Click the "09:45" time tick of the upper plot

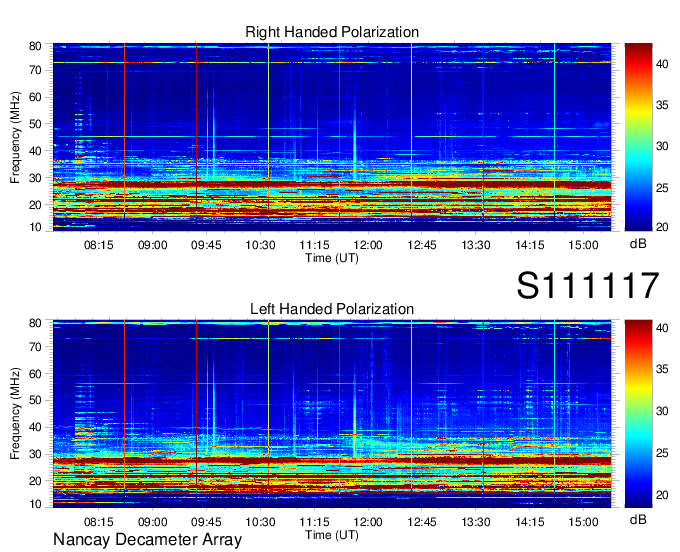click(x=206, y=245)
